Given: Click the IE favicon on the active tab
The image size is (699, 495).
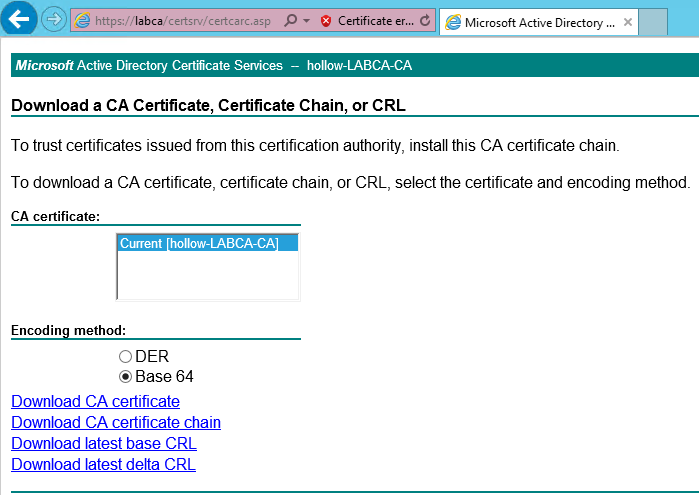Looking at the screenshot, I should click(453, 21).
